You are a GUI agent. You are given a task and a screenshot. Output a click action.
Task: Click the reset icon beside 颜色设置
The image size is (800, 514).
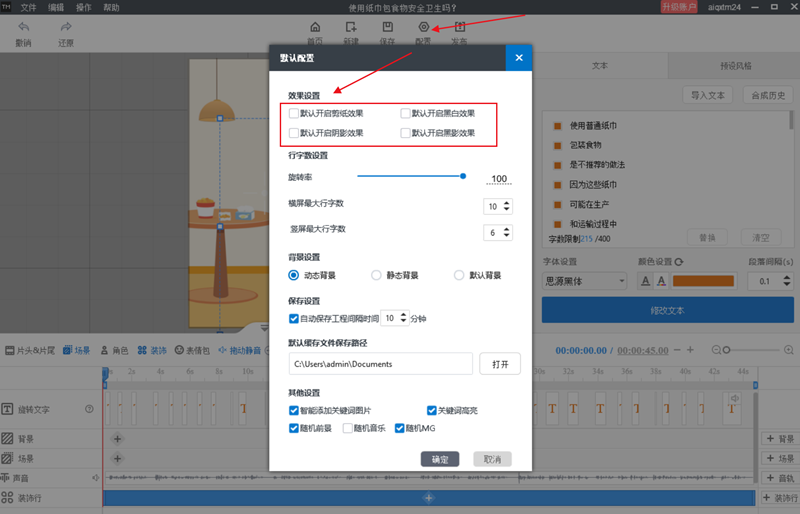point(679,262)
